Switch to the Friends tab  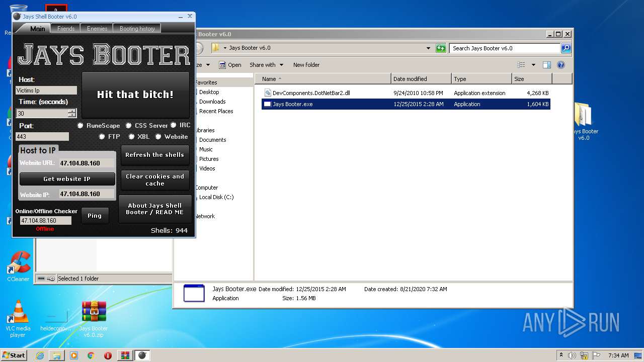pyautogui.click(x=66, y=29)
